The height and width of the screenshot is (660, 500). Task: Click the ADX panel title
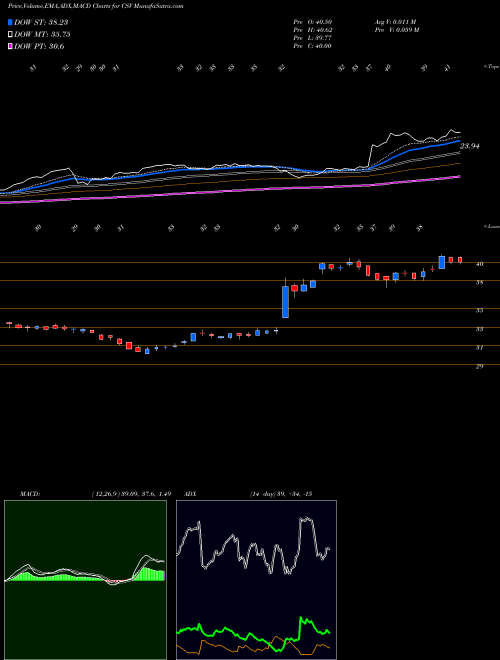point(189,494)
